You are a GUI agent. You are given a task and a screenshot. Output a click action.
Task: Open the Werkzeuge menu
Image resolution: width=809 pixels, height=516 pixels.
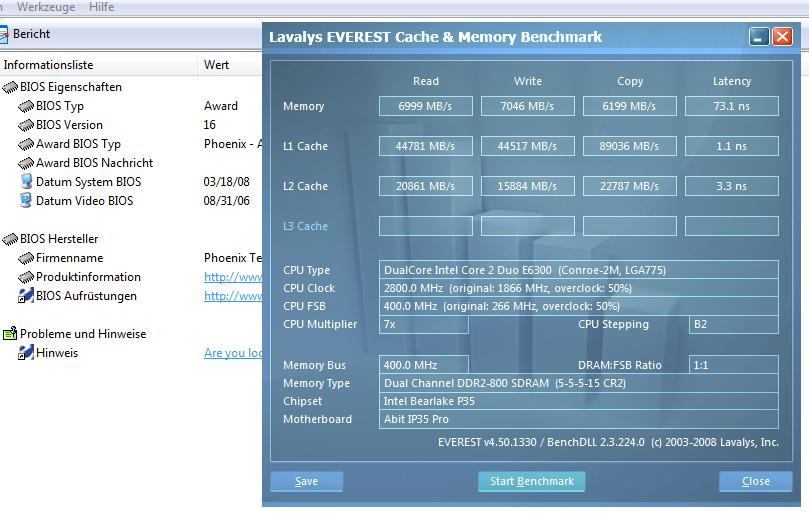(46, 7)
